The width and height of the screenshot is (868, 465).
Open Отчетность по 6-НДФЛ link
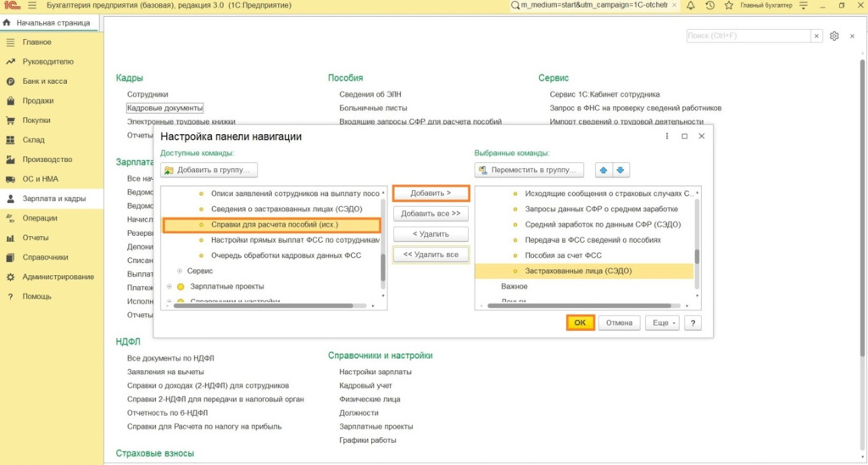click(x=168, y=413)
